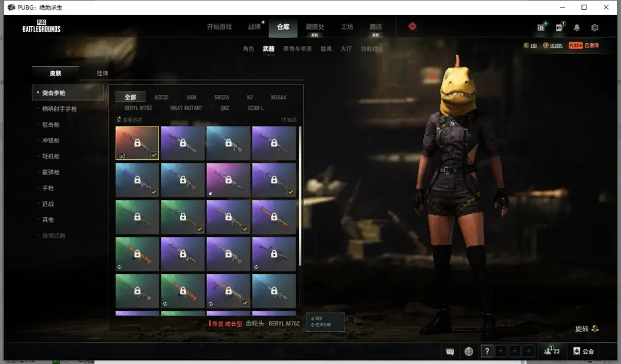
Task: Open the pass icon with teal diamond badge
Action: pos(542,26)
